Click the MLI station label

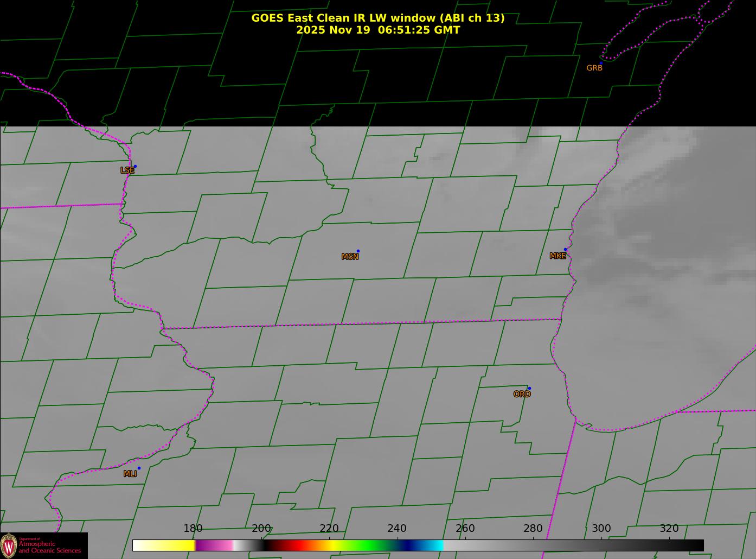[130, 474]
